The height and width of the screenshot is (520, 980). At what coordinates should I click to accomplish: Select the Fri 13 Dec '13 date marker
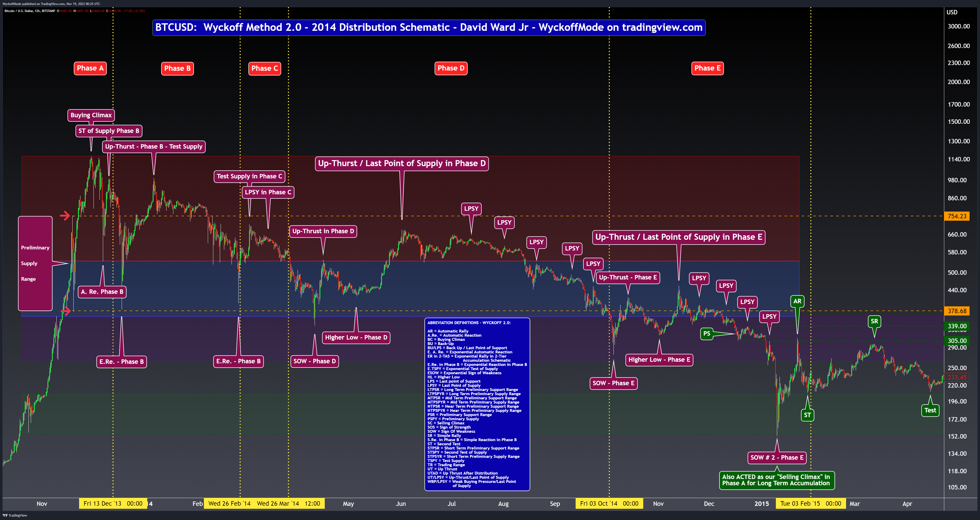point(113,504)
